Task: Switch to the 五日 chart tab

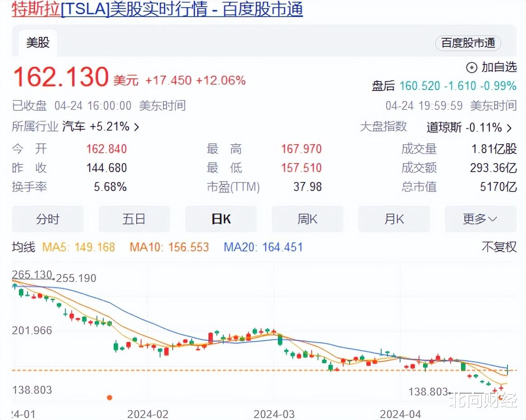Action: click(134, 219)
